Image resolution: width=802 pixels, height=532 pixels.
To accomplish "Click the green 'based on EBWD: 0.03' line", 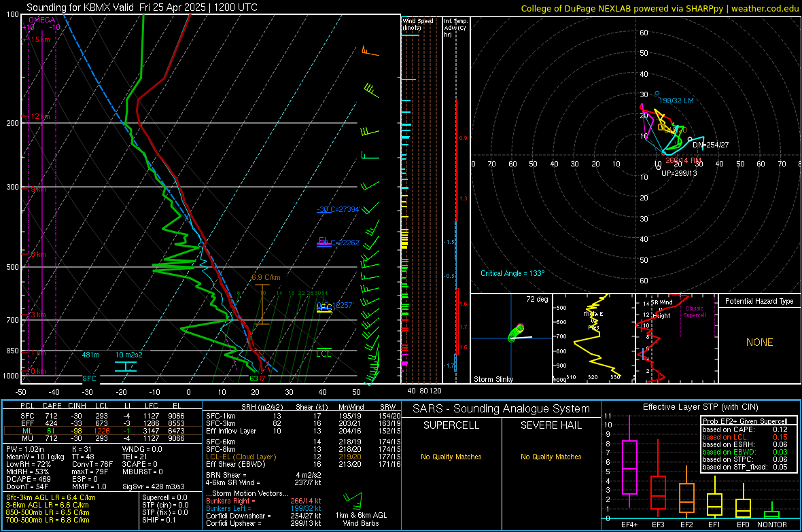I will (x=745, y=452).
